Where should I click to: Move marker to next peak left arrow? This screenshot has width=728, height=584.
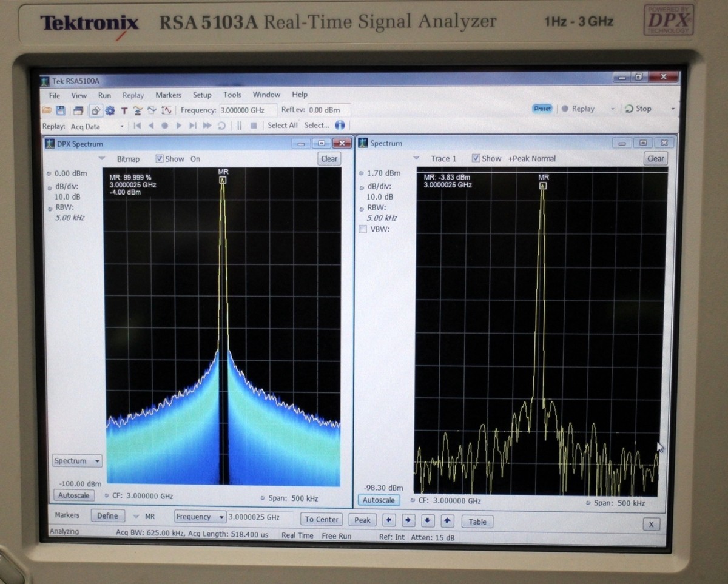click(x=389, y=520)
